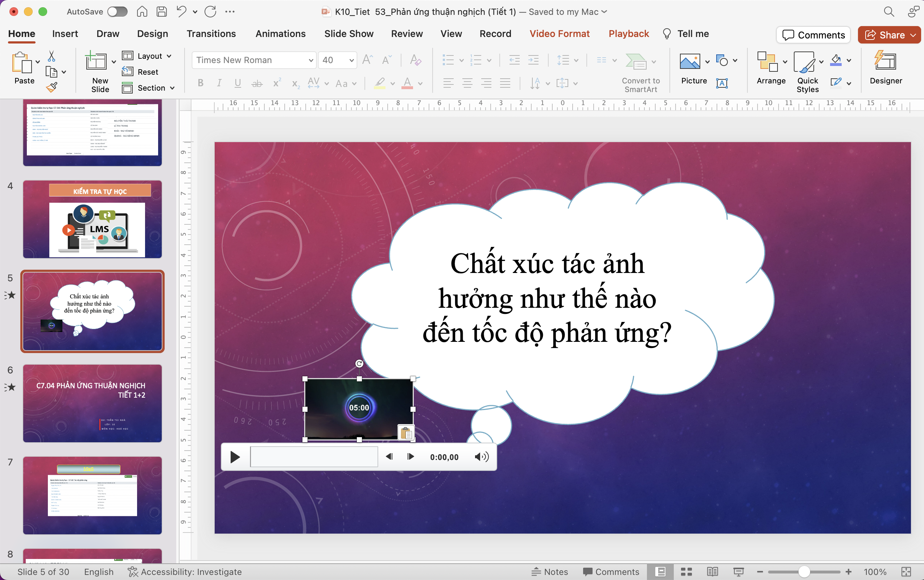
Task: Toggle Normal view in status bar
Action: coord(660,572)
